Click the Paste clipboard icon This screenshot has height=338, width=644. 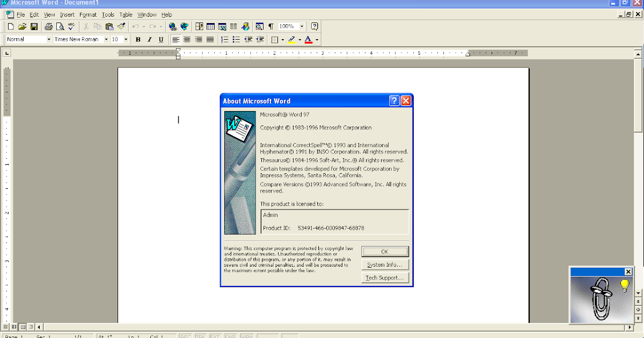click(x=109, y=26)
